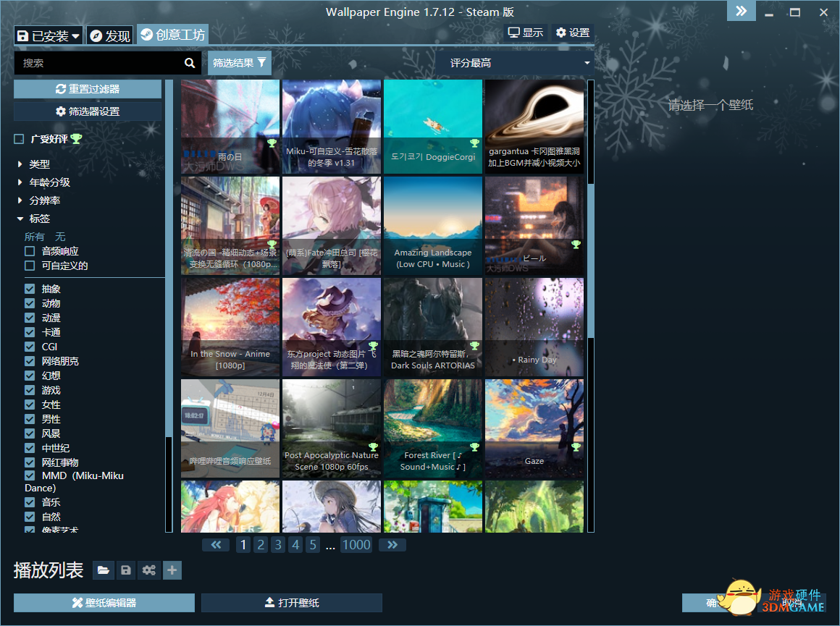
Task: Open playlist settings gears icon
Action: [149, 570]
